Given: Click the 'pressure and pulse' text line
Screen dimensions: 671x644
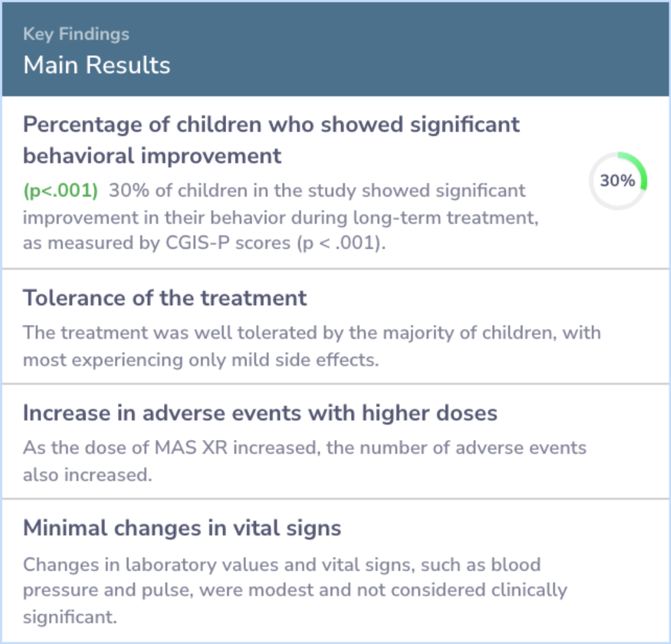Looking at the screenshot, I should coord(295,590).
